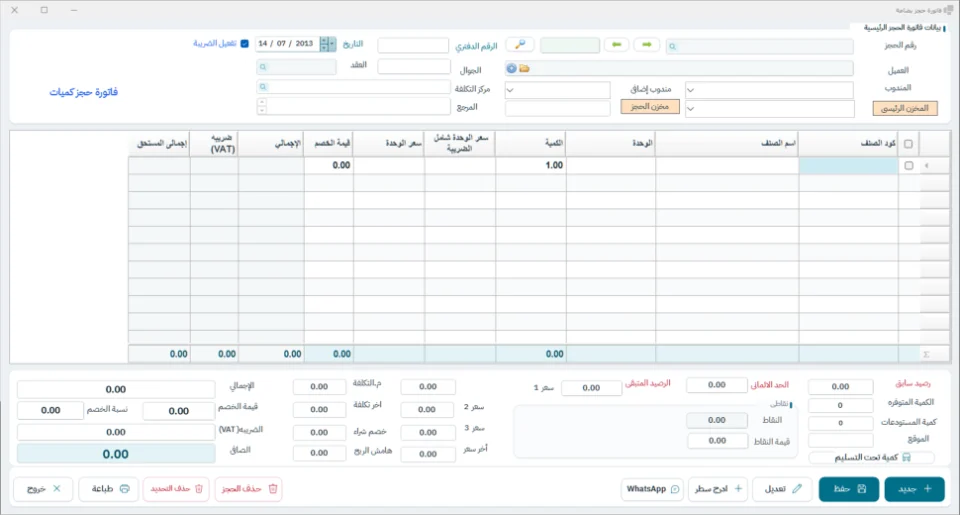Click the العميل customer input field
This screenshot has width=960, height=515.
click(x=679, y=69)
